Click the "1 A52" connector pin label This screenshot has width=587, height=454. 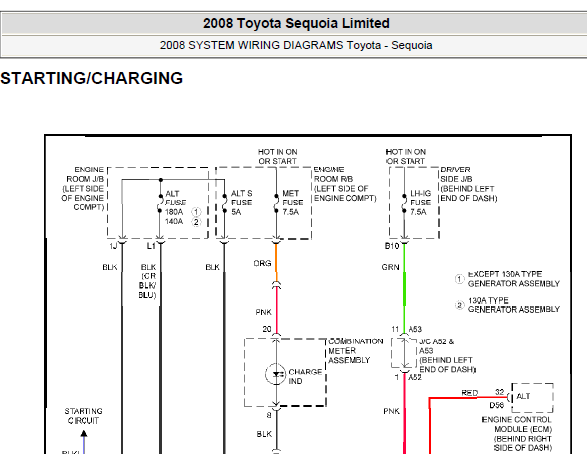(408, 377)
